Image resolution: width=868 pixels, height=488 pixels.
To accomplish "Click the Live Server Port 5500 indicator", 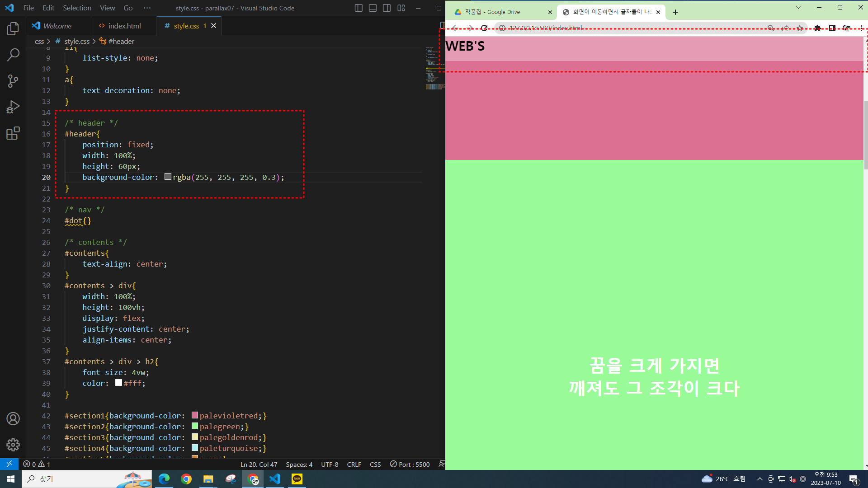I will 410,465.
